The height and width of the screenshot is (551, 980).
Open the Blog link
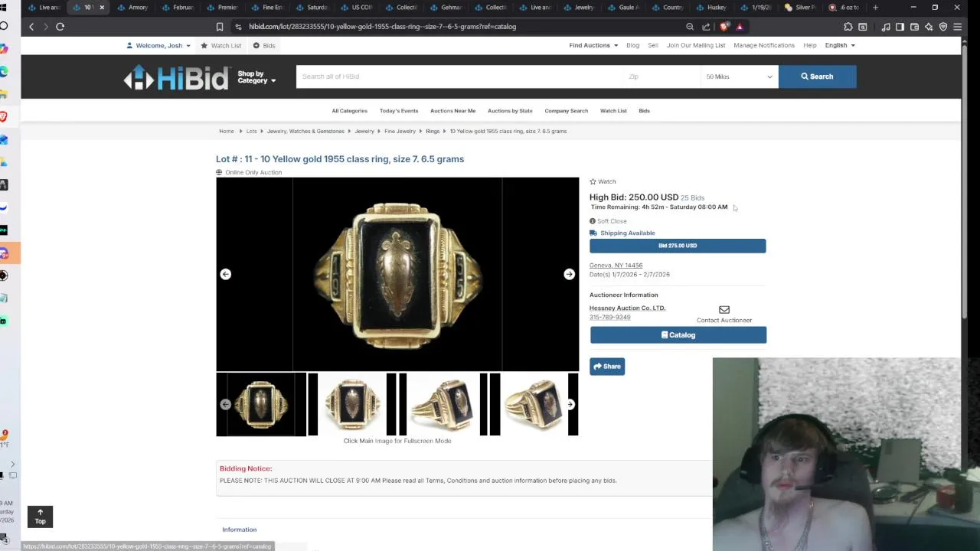coord(632,46)
